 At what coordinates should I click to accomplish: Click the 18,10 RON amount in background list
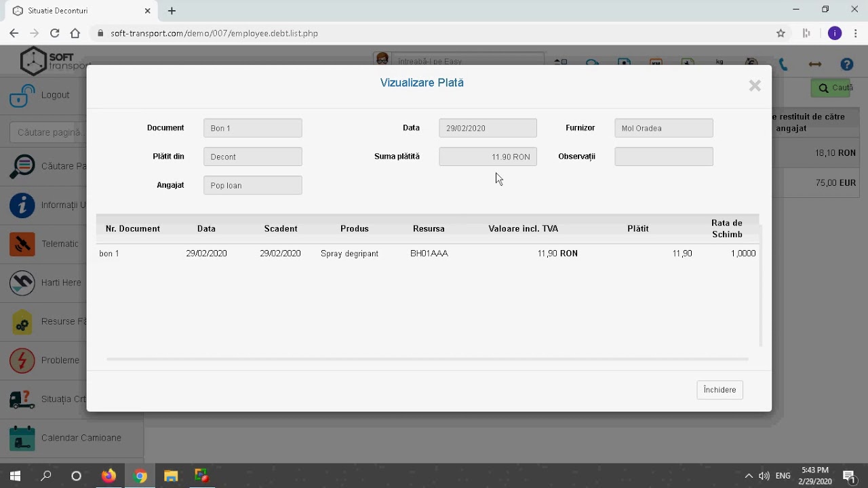pyautogui.click(x=835, y=153)
